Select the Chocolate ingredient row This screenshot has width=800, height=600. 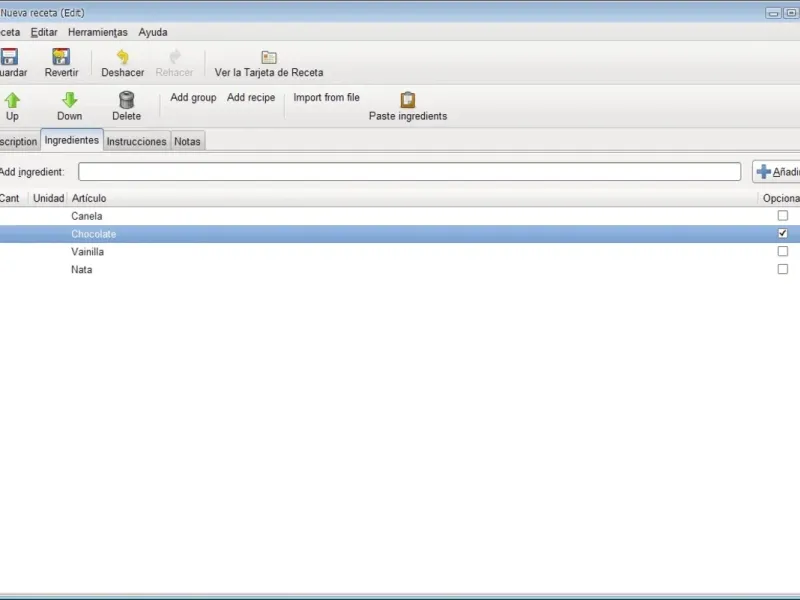pyautogui.click(x=400, y=234)
